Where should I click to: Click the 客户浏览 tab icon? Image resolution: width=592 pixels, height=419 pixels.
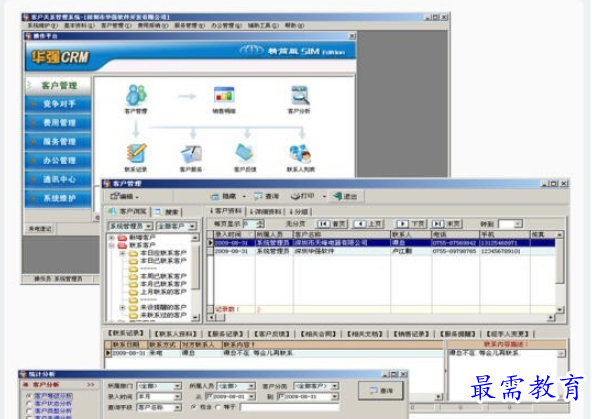tap(112, 211)
